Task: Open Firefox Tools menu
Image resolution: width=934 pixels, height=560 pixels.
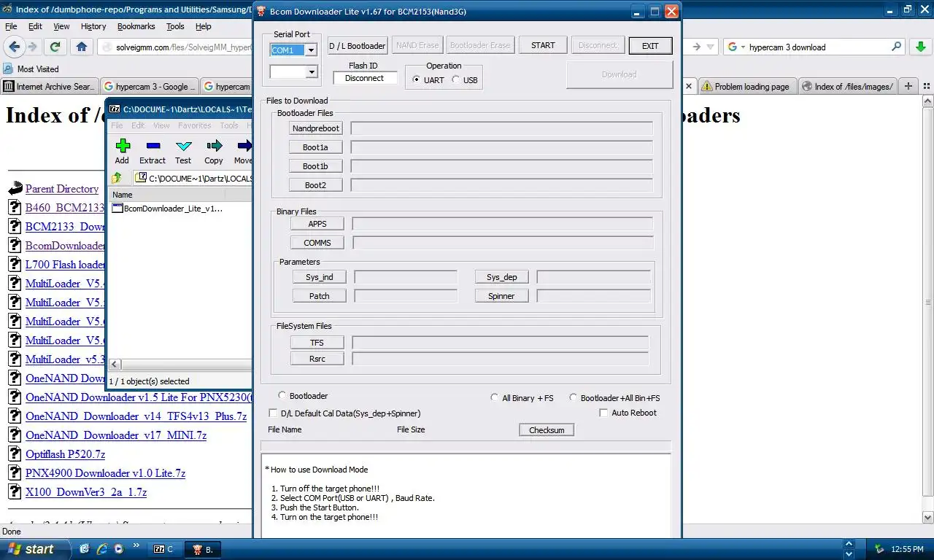Action: click(175, 26)
